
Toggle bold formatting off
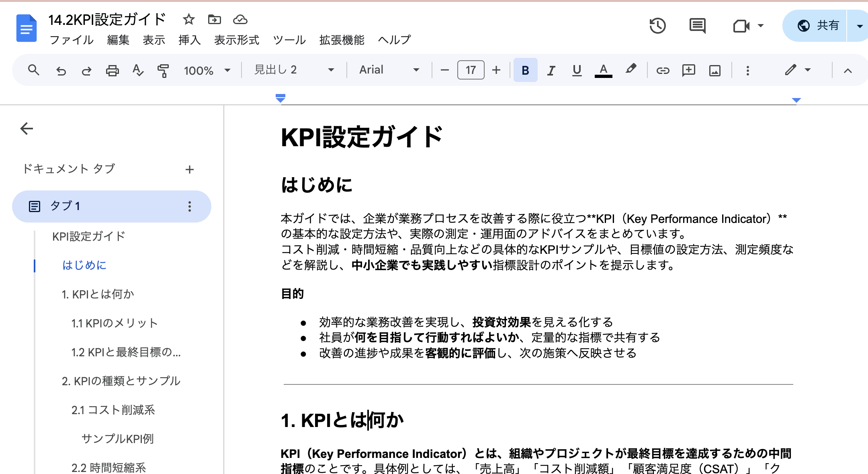coord(525,70)
